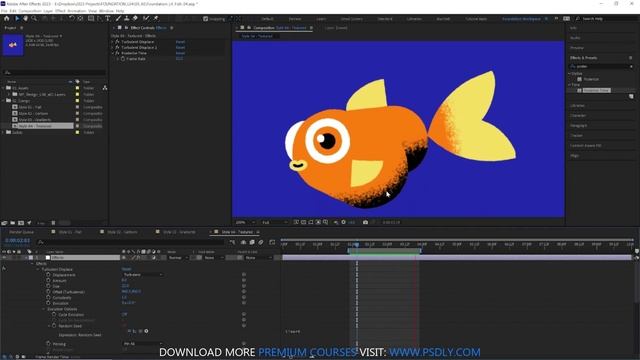Expand the Solids folder
The width and height of the screenshot is (640, 360).
pos(3,132)
